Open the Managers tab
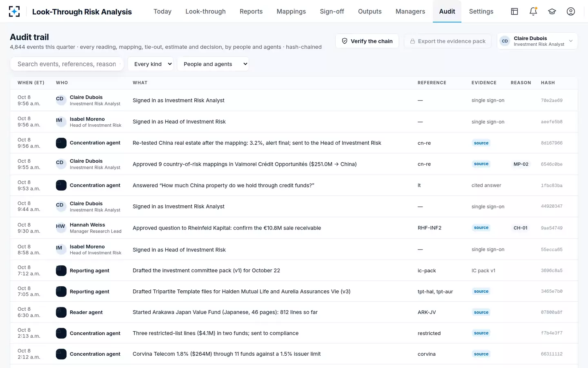Viewport: 588px width, 368px height. pyautogui.click(x=410, y=11)
